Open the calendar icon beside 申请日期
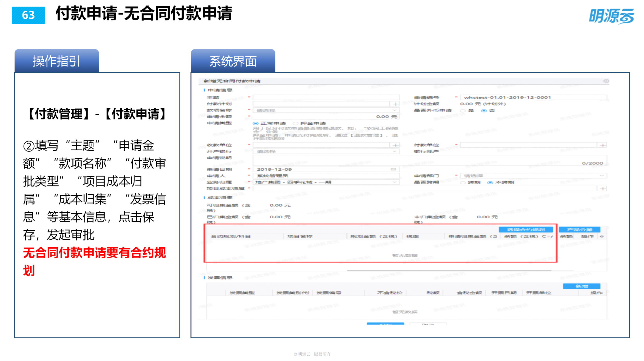Image resolution: width=644 pixels, height=361 pixels. click(394, 169)
